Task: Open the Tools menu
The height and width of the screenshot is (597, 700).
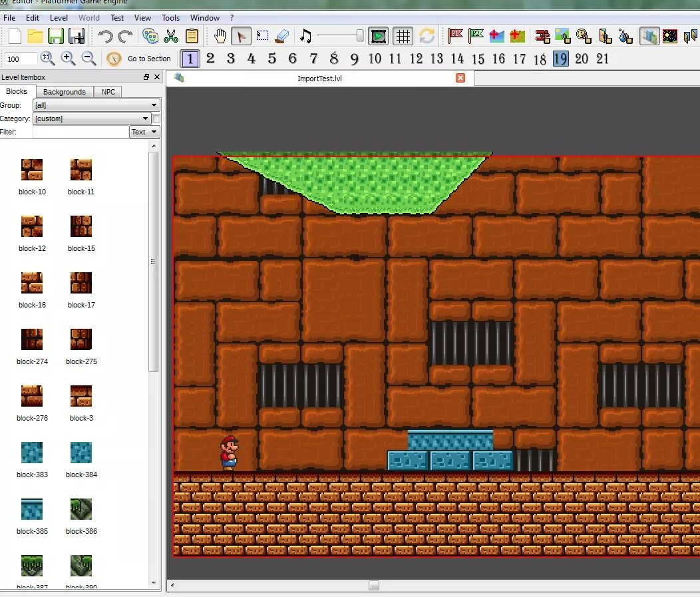Action: point(170,18)
